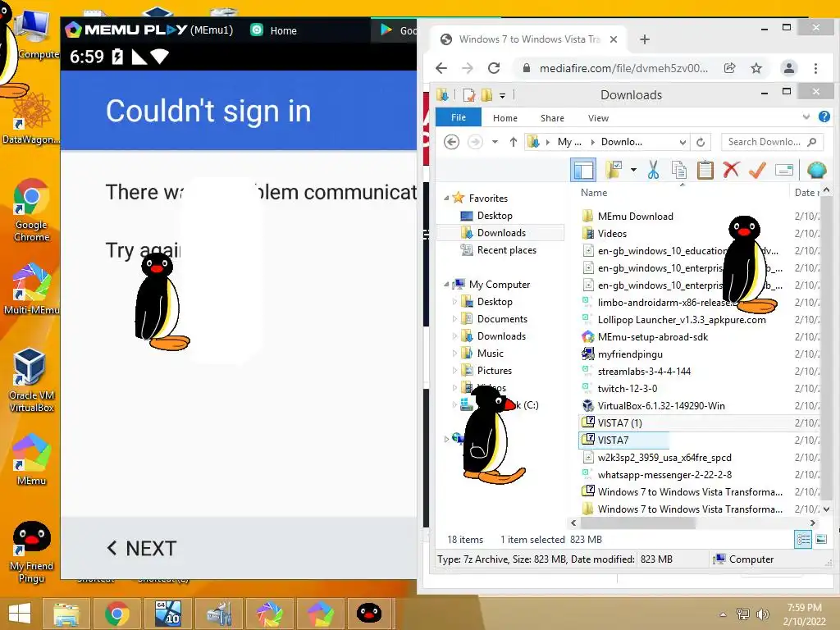Open the quick access toolbar customize dropdown
This screenshot has width=840, height=630.
502,95
